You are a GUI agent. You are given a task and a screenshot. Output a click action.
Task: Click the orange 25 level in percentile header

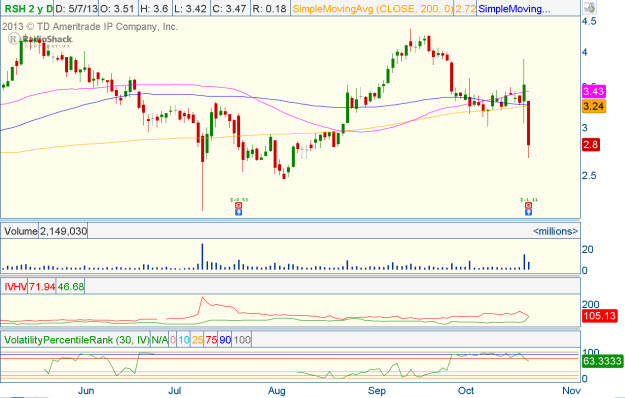(197, 340)
